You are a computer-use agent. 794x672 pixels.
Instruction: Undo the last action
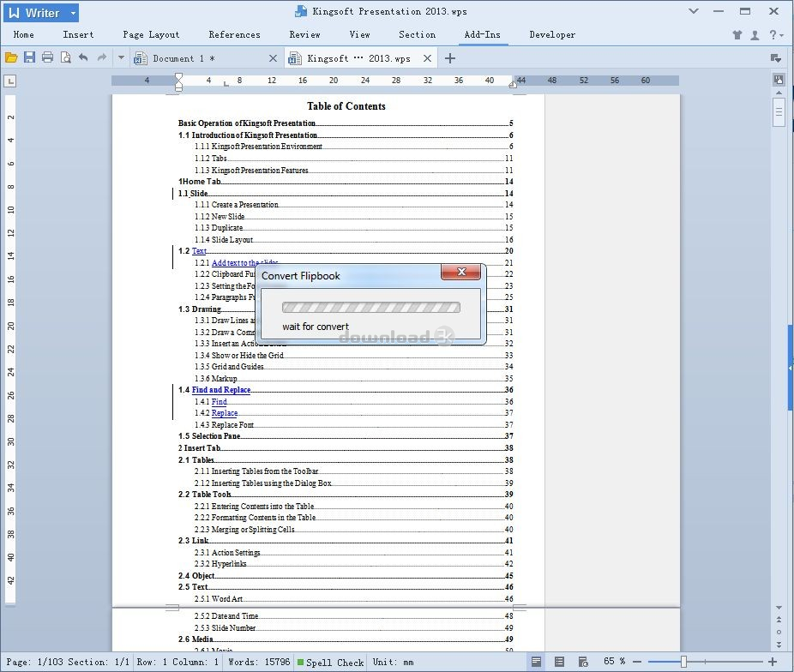point(83,57)
